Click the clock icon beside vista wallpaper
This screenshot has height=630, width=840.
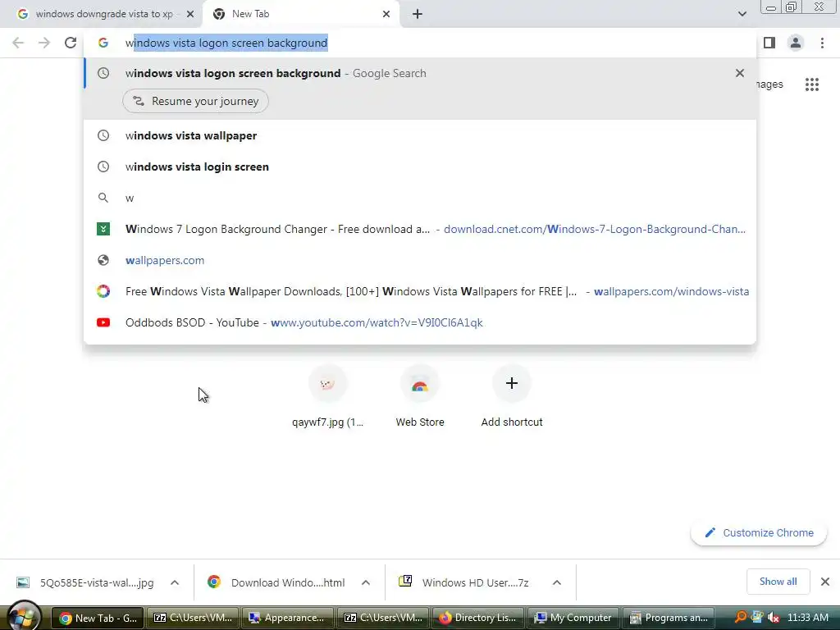pyautogui.click(x=103, y=135)
